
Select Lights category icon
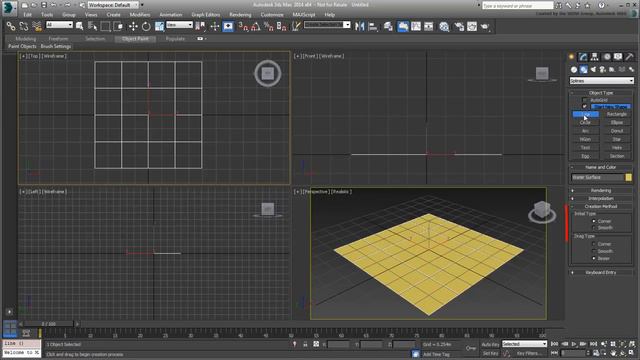(593, 70)
